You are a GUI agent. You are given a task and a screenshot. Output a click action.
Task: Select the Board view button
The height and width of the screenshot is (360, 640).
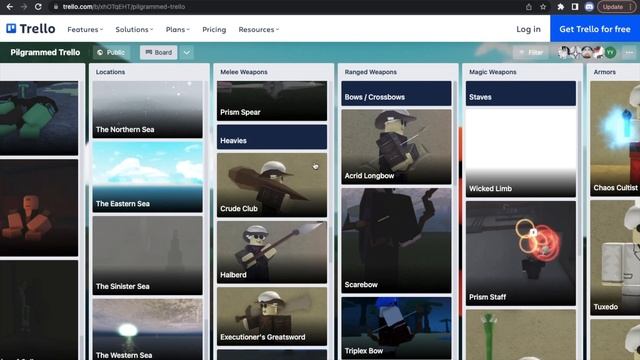[158, 52]
